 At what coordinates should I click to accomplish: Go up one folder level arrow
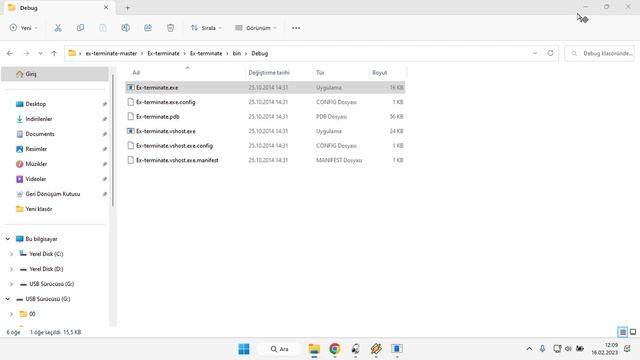[54, 53]
